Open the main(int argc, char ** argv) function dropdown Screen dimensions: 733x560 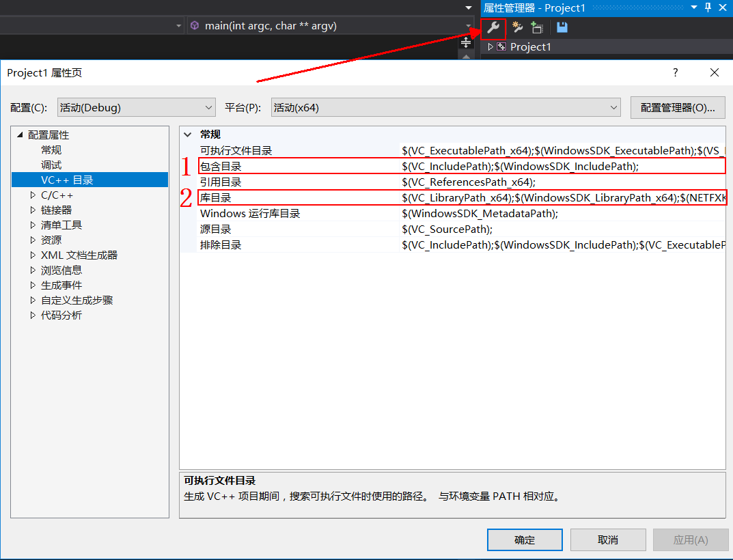pos(469,26)
